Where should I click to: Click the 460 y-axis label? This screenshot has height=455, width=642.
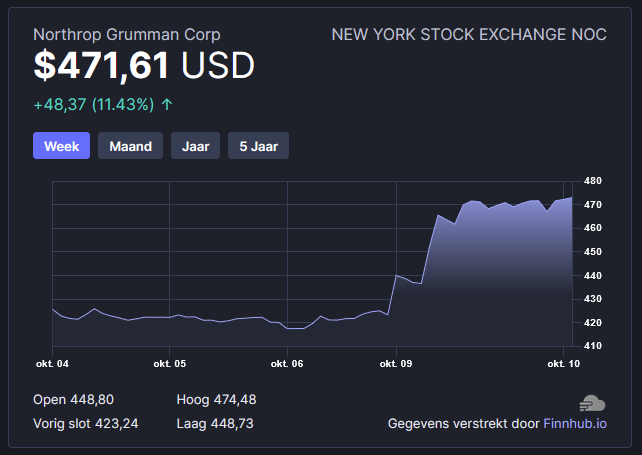[x=593, y=228]
